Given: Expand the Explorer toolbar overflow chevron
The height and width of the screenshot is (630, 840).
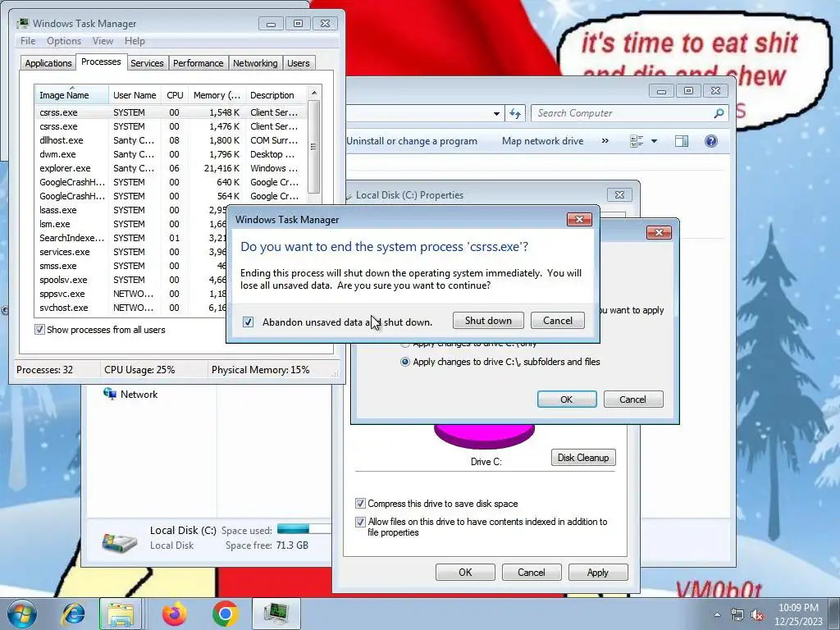Looking at the screenshot, I should 605,141.
